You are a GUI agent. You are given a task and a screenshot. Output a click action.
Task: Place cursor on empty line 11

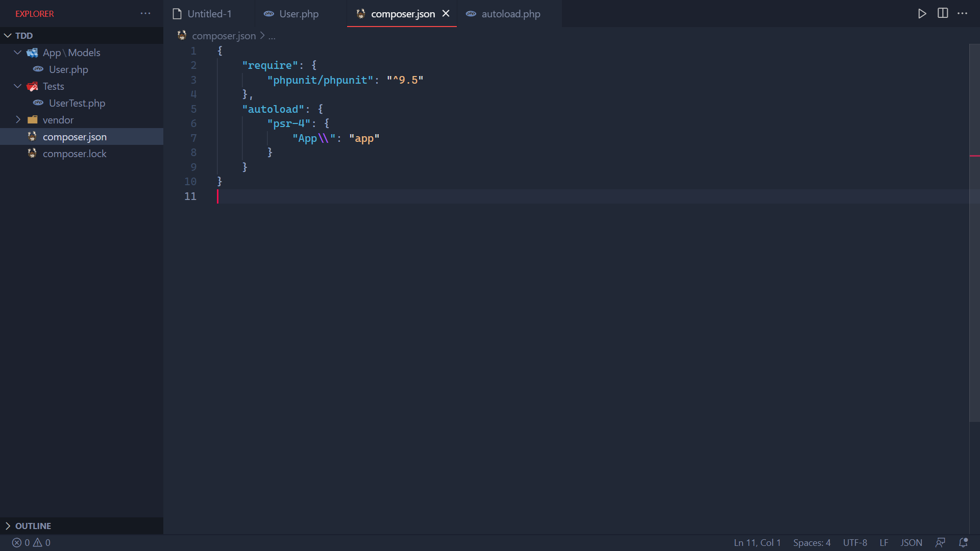[x=592, y=196]
